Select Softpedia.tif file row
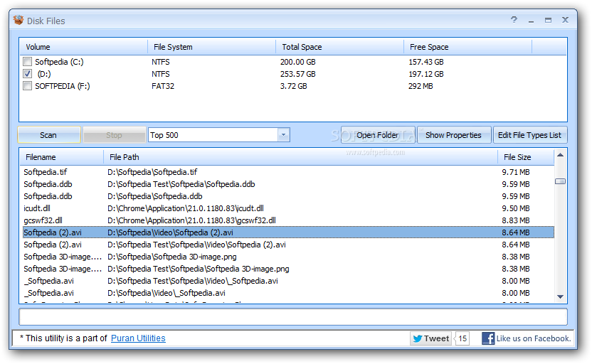592x364 pixels. click(x=287, y=172)
